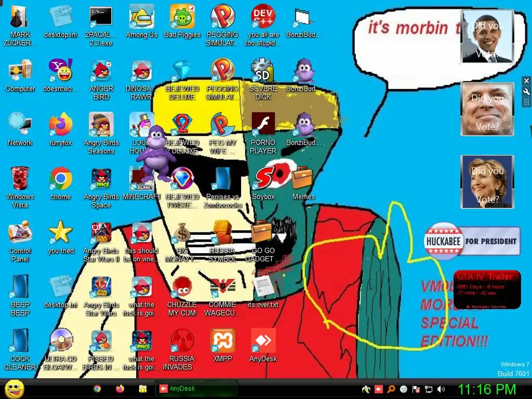
Task: Open the Memes briefcase folder
Action: (x=303, y=183)
